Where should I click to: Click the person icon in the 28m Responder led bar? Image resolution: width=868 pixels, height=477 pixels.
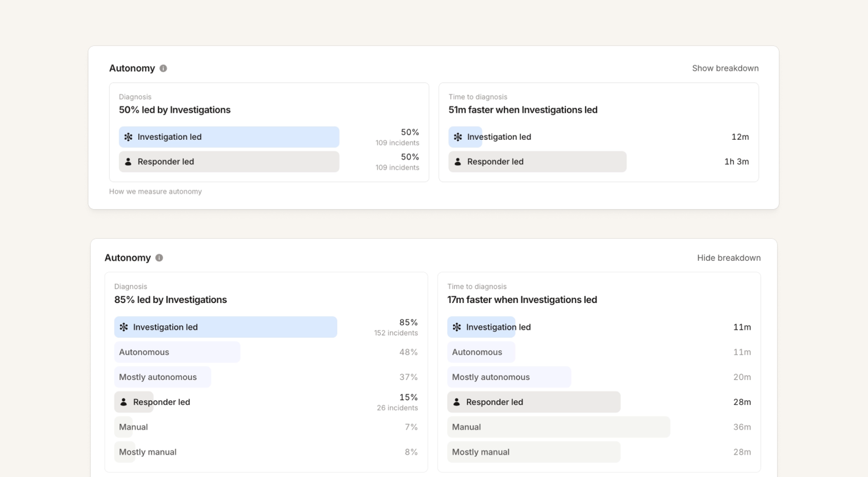coord(457,402)
